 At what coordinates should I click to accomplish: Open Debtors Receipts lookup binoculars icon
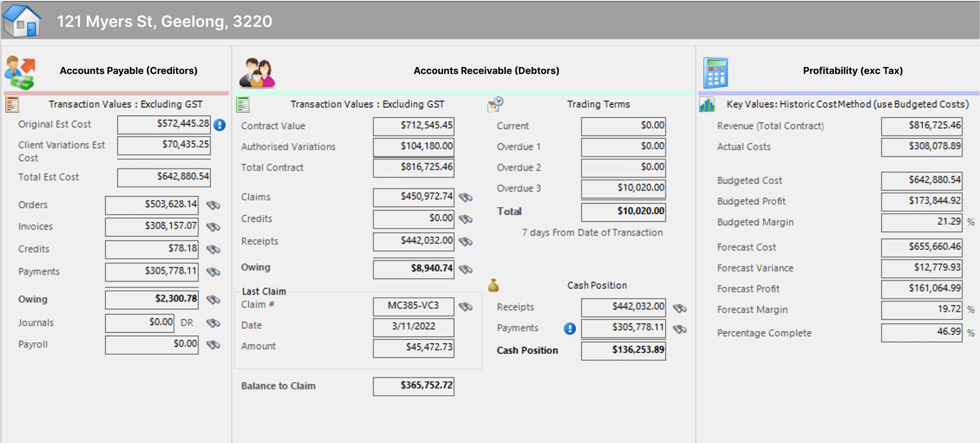tap(465, 242)
